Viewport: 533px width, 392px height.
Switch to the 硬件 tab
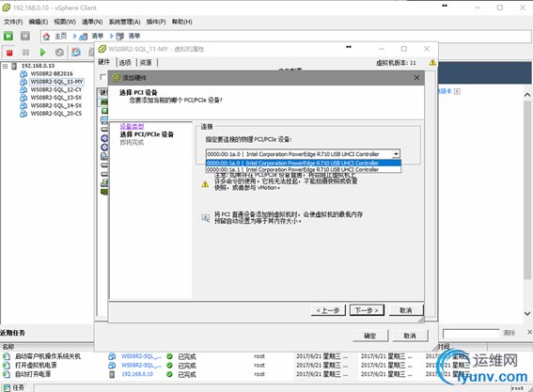(104, 62)
